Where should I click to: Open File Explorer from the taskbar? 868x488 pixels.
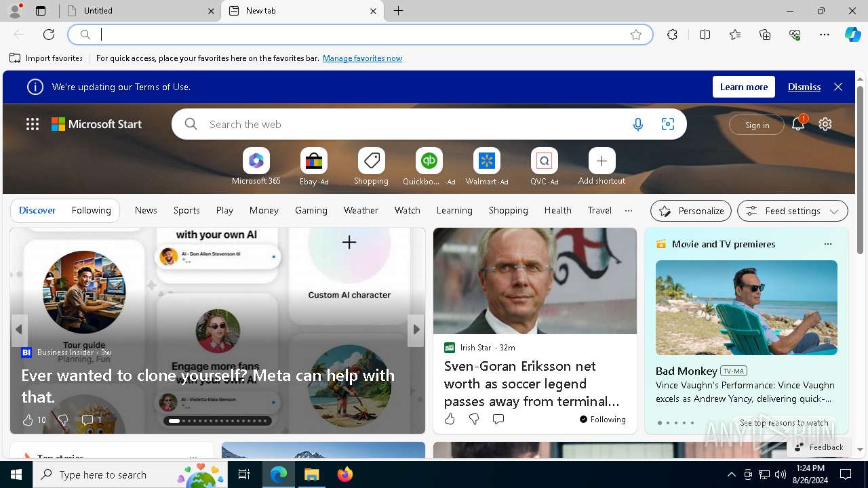click(311, 474)
